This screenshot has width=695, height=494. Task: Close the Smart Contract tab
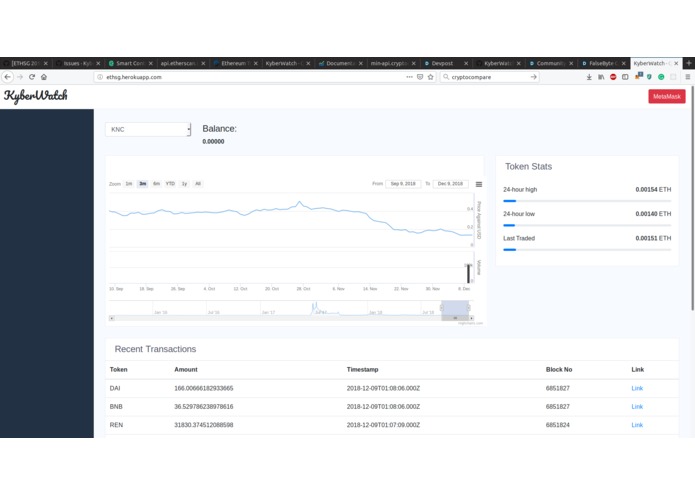151,63
